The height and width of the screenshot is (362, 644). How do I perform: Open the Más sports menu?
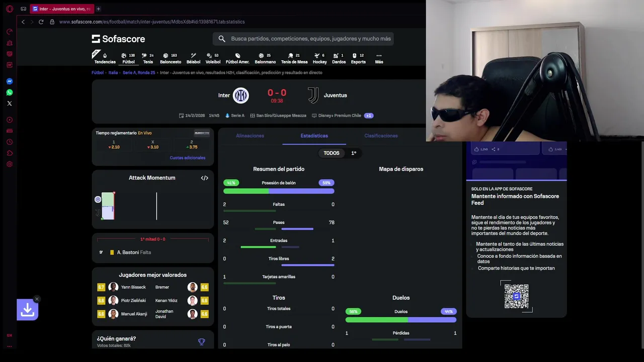[x=379, y=58]
